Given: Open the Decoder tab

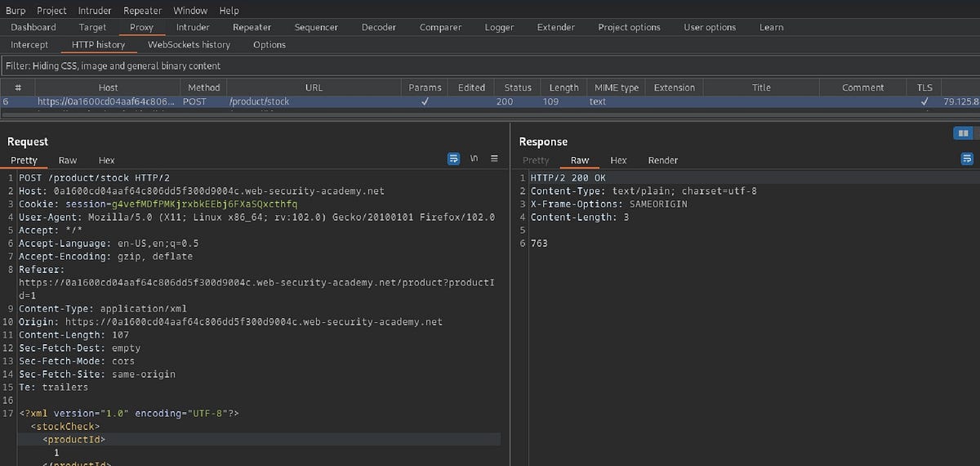Looking at the screenshot, I should (378, 27).
